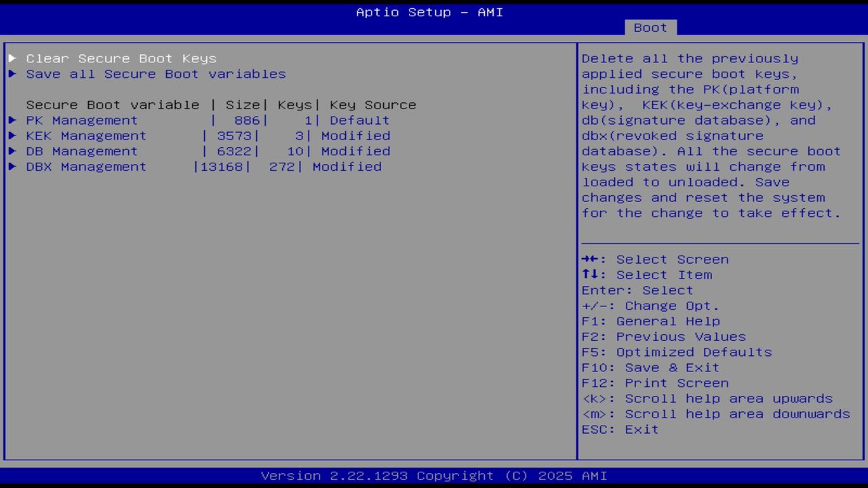Click the PK Management selection triangle
868x488 pixels.
point(12,120)
